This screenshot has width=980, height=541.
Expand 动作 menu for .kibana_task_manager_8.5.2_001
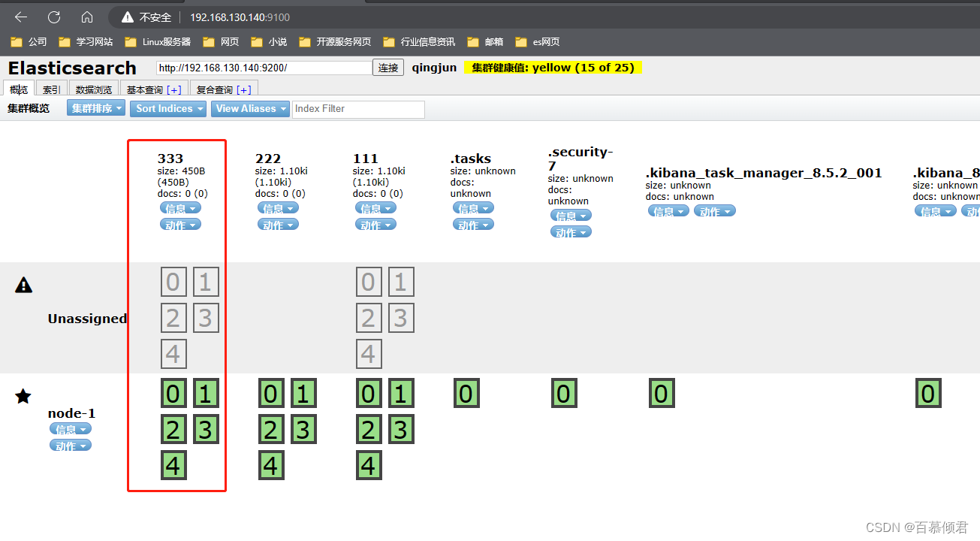[714, 211]
